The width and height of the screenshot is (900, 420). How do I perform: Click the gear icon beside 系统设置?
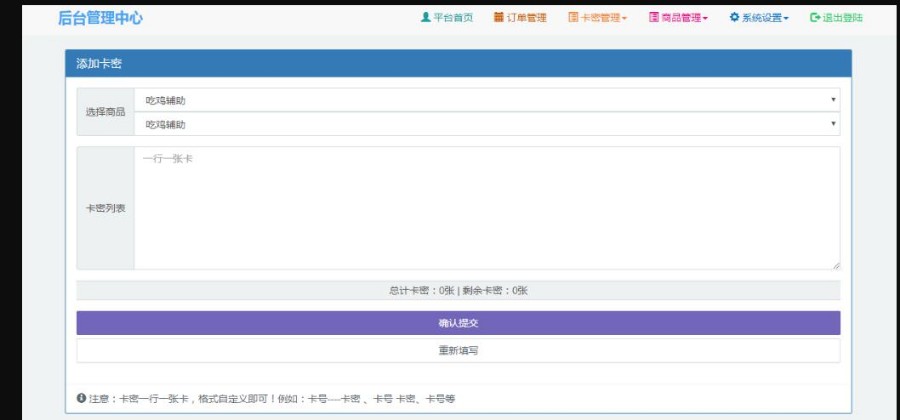pos(734,17)
